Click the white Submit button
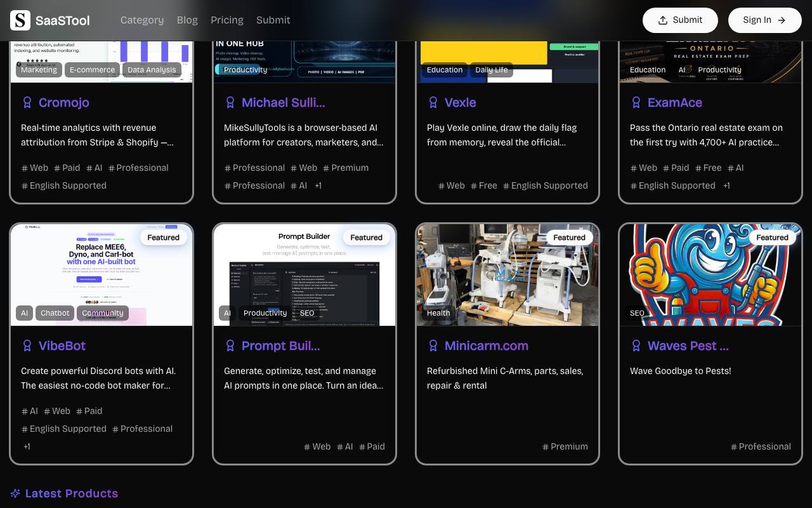The width and height of the screenshot is (812, 508). pyautogui.click(x=680, y=20)
